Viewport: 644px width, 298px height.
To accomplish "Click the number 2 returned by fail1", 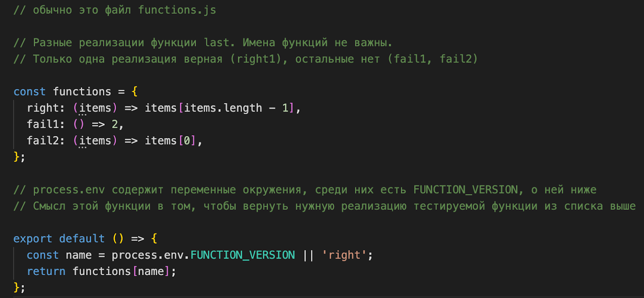I will (x=115, y=124).
